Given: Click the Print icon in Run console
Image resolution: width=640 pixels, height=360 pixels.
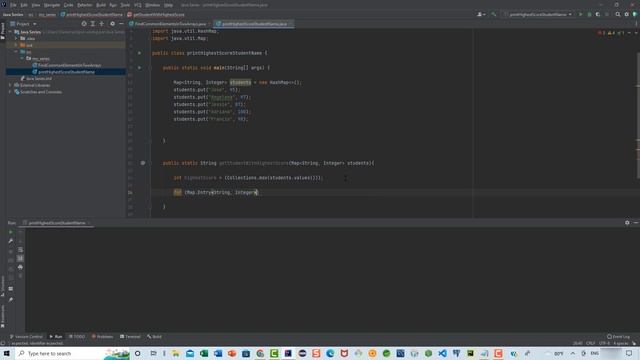Looking at the screenshot, I should tap(20, 267).
